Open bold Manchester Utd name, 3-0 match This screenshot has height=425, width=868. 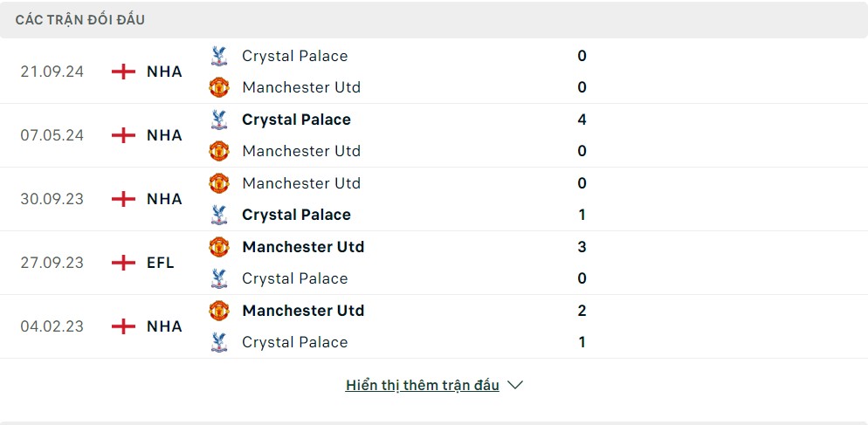303,247
